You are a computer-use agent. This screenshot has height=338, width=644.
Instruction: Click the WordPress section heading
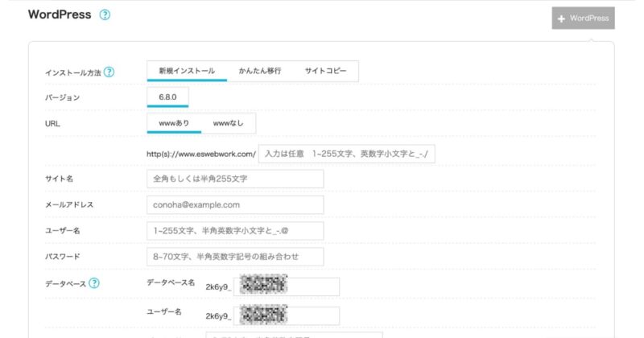60,14
